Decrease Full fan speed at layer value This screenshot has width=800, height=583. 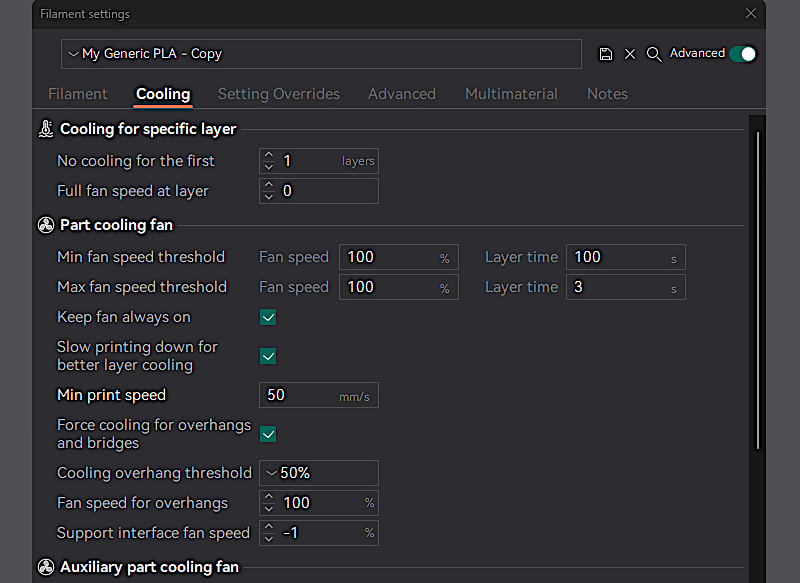(269, 197)
